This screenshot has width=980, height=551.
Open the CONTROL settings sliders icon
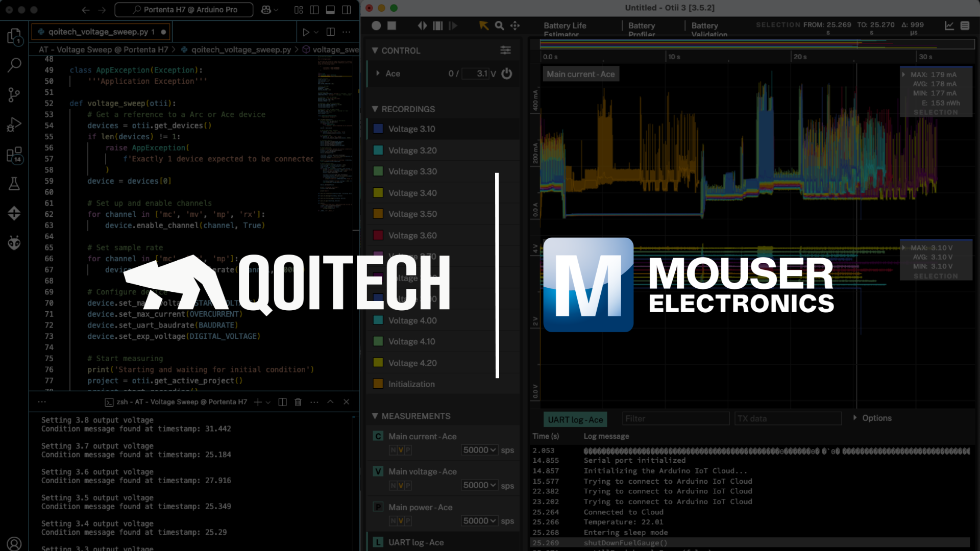(x=505, y=50)
